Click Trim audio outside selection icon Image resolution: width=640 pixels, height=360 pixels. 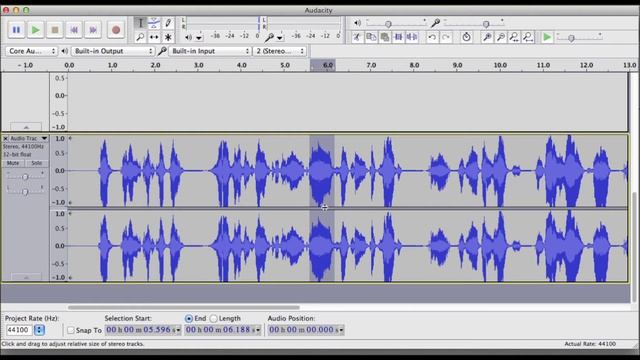(398, 37)
